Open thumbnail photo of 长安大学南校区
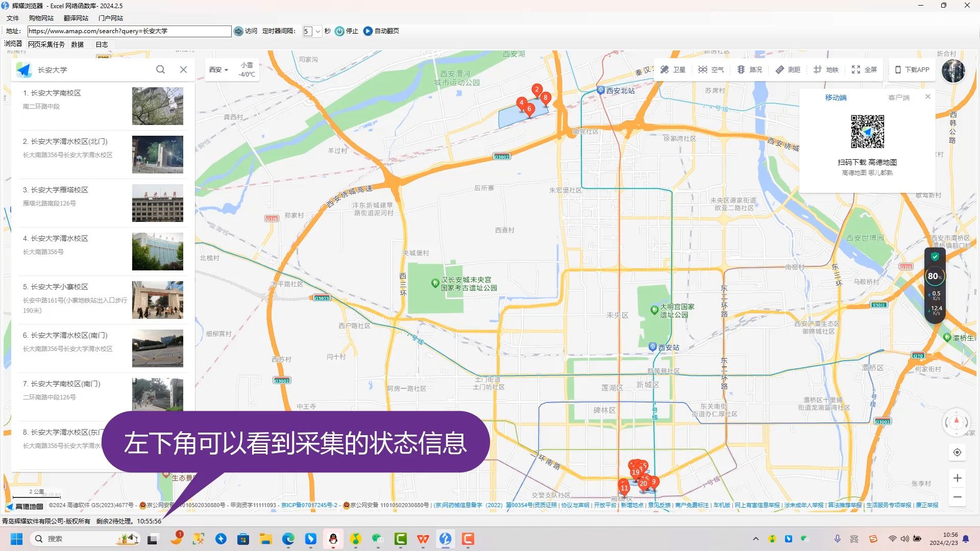This screenshot has height=551, width=980. pos(157,106)
